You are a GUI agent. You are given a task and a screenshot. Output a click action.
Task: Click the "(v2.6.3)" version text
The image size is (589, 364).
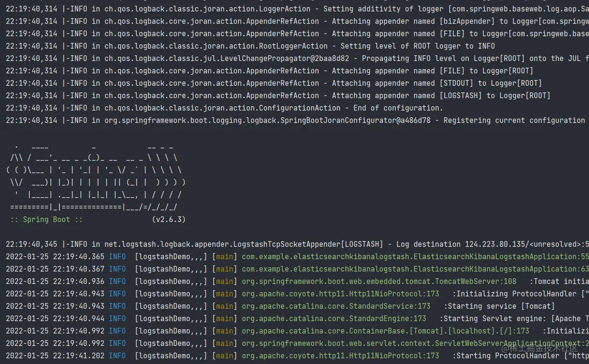(169, 219)
